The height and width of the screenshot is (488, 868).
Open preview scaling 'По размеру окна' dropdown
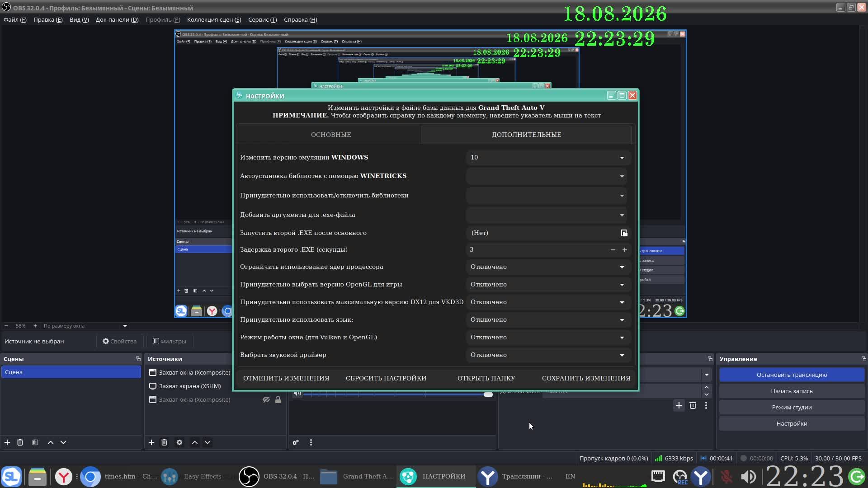pyautogui.click(x=85, y=326)
